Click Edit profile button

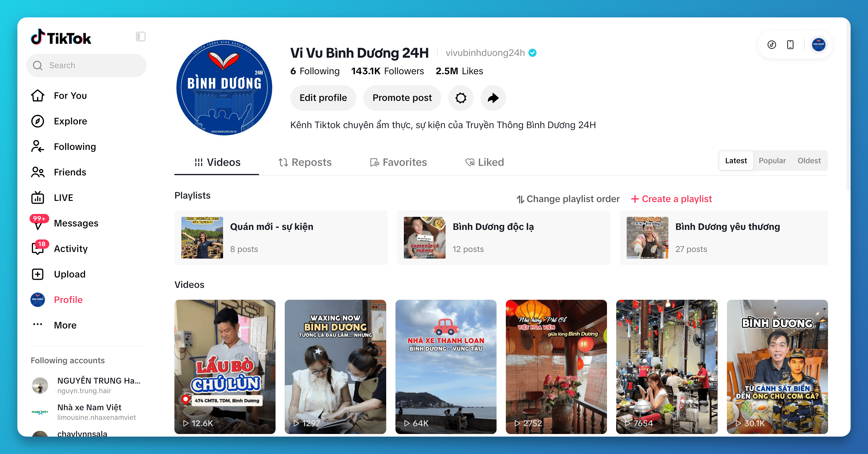click(323, 98)
